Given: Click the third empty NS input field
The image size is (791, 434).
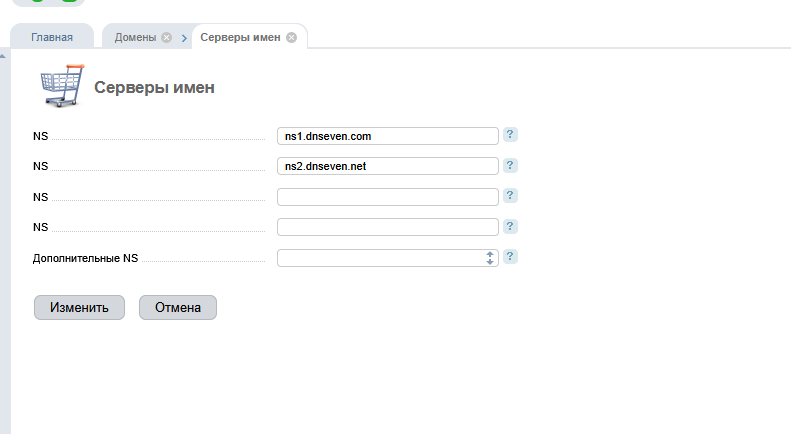Looking at the screenshot, I should click(x=387, y=197).
